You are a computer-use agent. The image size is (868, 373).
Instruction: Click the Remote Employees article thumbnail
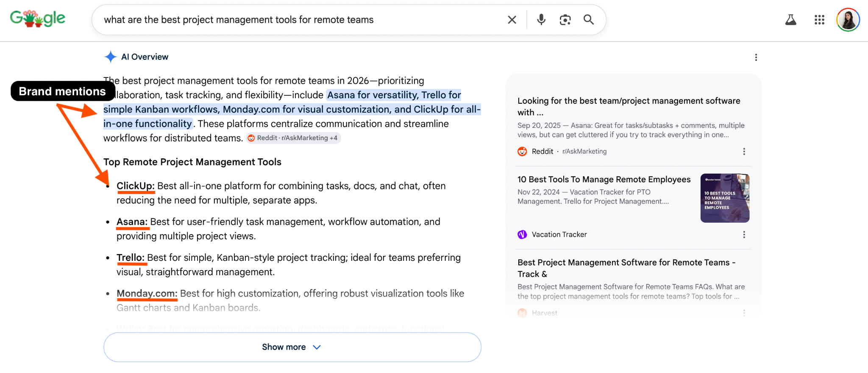click(725, 198)
